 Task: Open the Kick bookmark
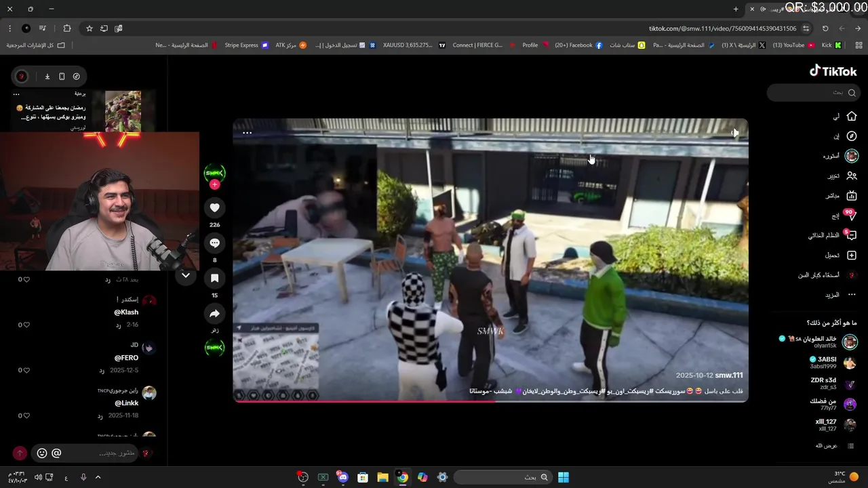click(x=831, y=45)
